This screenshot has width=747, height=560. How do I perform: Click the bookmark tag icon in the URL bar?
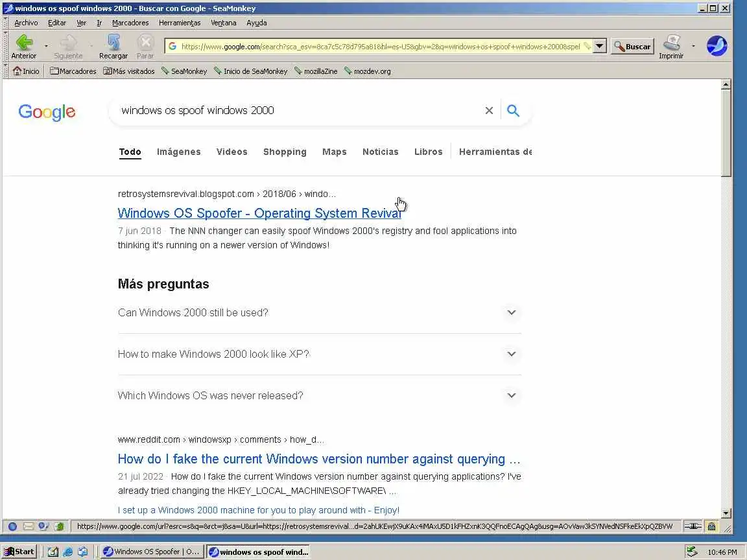tap(587, 46)
